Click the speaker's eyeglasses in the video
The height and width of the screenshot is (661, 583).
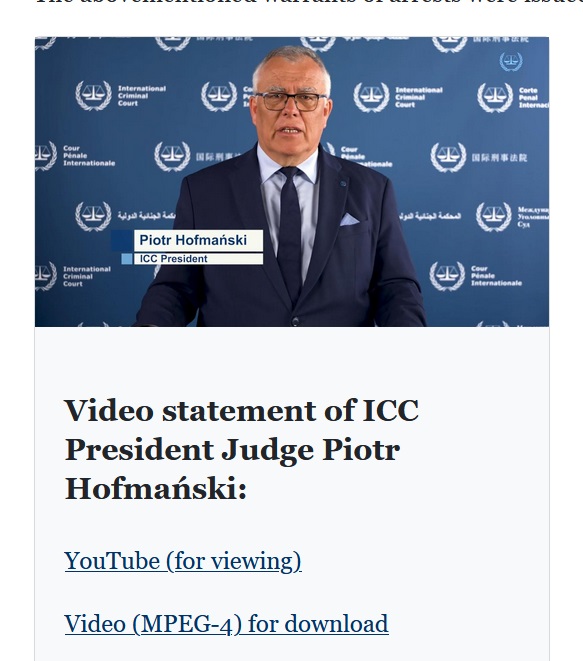point(290,102)
